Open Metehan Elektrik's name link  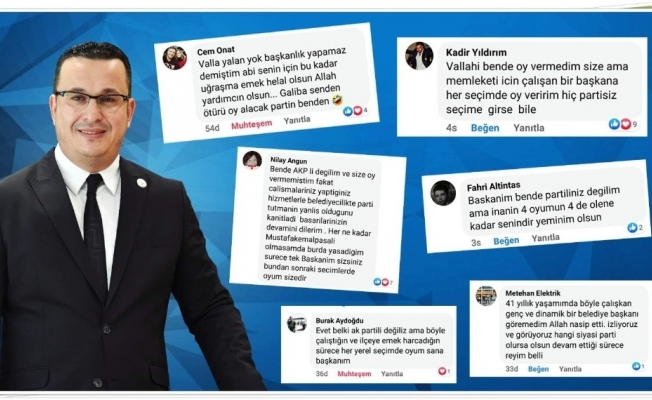click(x=533, y=293)
